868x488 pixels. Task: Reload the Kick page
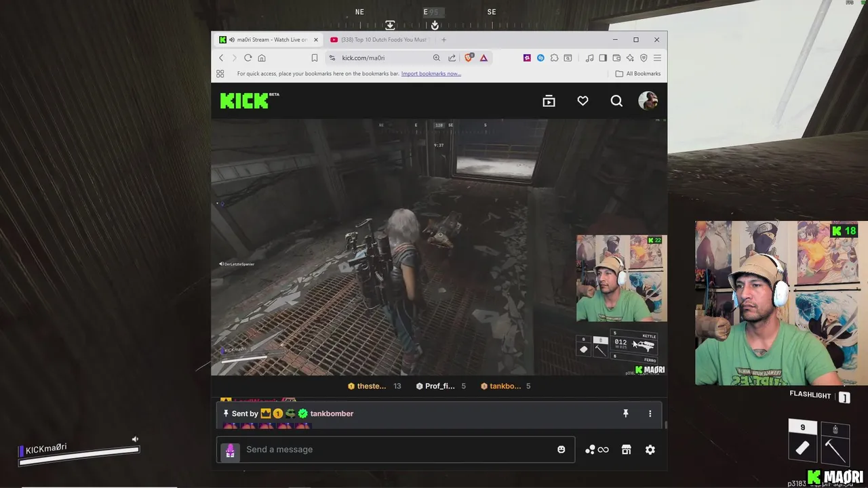tap(248, 58)
